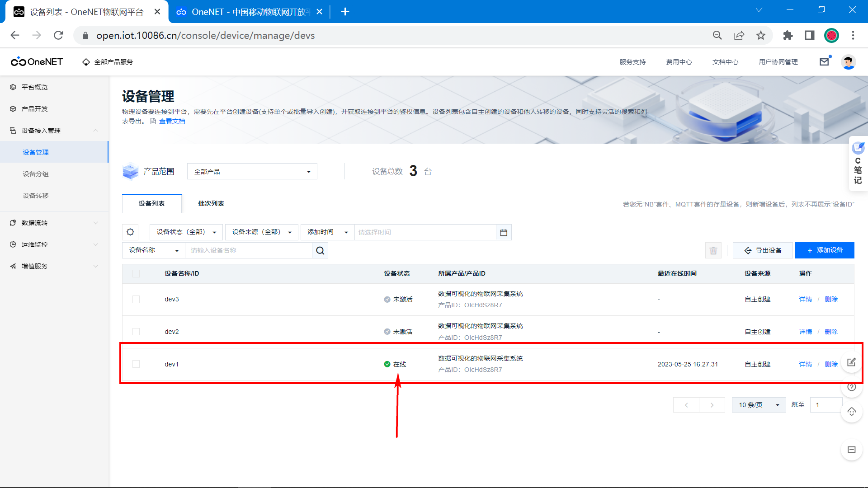Bookmark this page with the star icon
The width and height of the screenshot is (868, 488).
tap(761, 35)
